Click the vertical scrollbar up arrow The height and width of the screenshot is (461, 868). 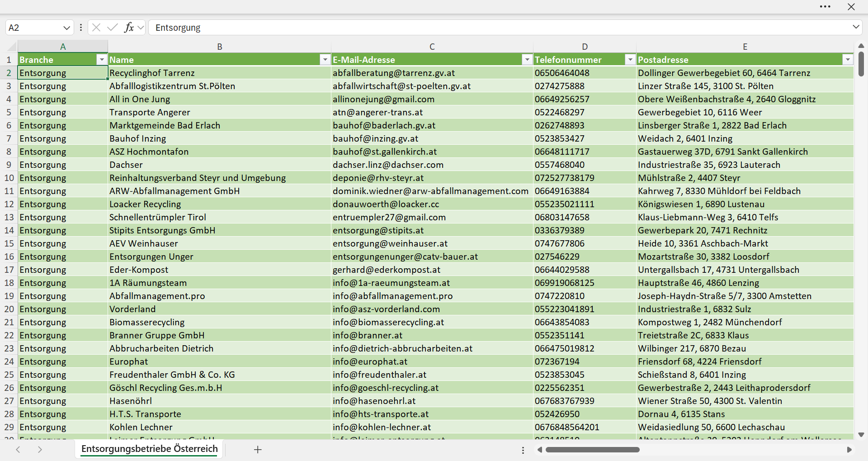[861, 46]
